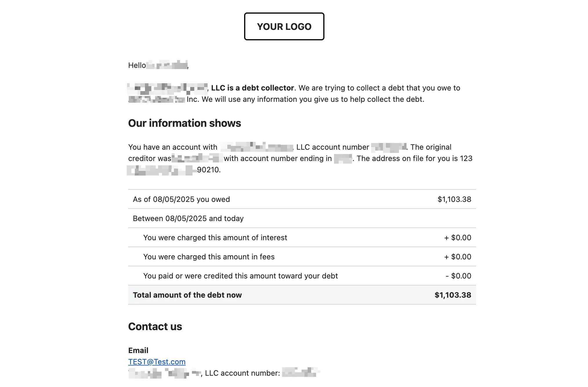
Task: Click the "Contact us" heading
Action: [x=155, y=326]
